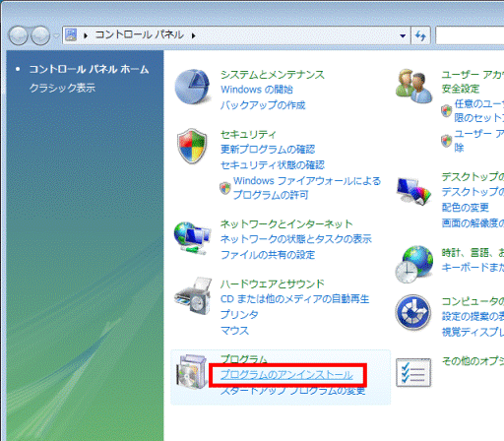The width and height of the screenshot is (504, 441).
Task: Open ネットワークとインターネット heading
Action: pyautogui.click(x=286, y=224)
